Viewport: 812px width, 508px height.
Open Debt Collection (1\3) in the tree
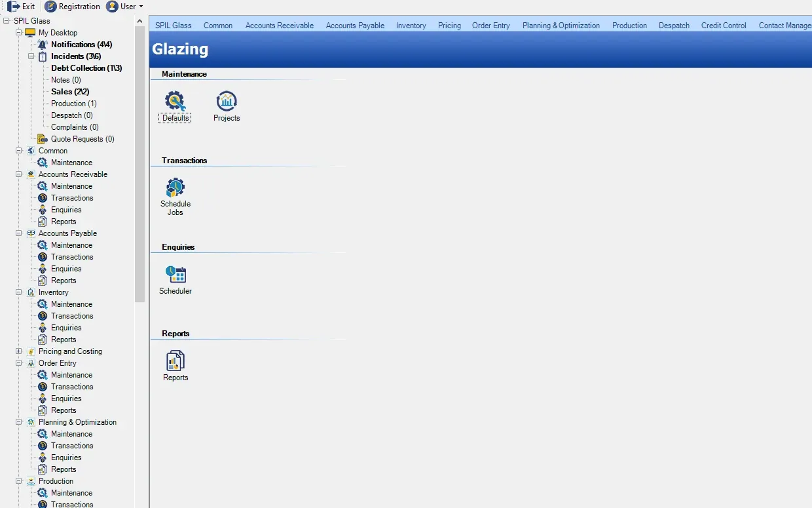click(86, 68)
